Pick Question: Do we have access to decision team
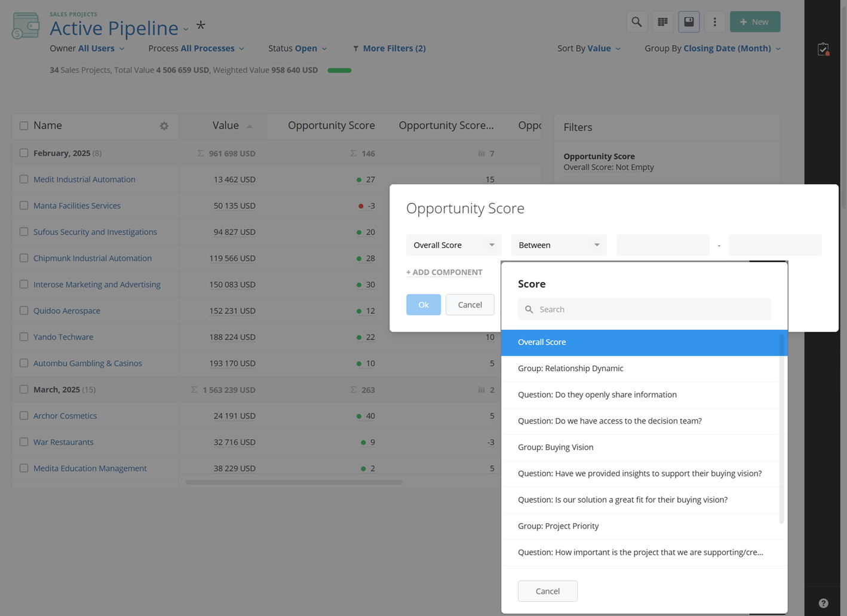This screenshot has width=847, height=616. pos(640,421)
